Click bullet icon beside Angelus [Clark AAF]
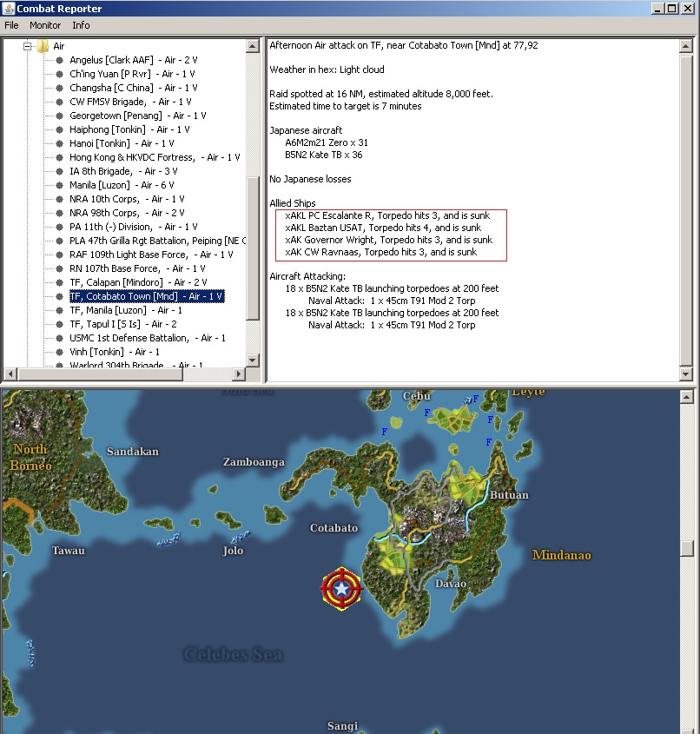 point(59,60)
